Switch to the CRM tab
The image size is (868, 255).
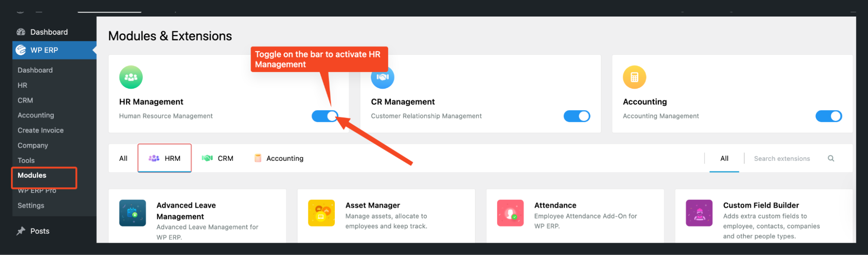tap(218, 159)
